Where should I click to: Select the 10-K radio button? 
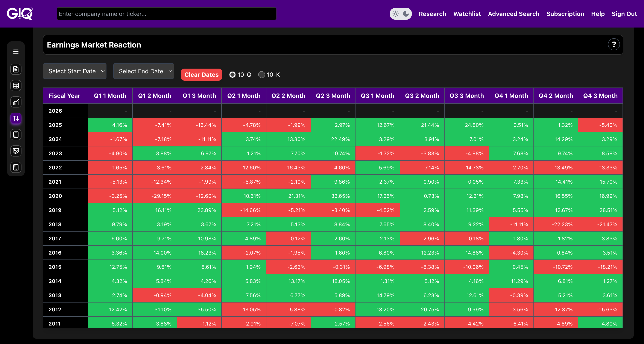click(261, 75)
